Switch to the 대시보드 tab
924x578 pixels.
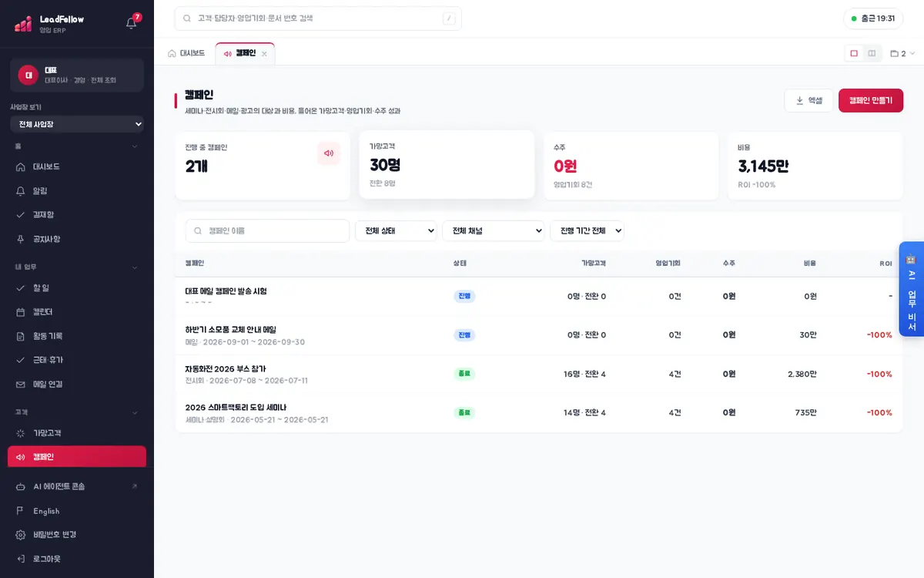coord(186,53)
